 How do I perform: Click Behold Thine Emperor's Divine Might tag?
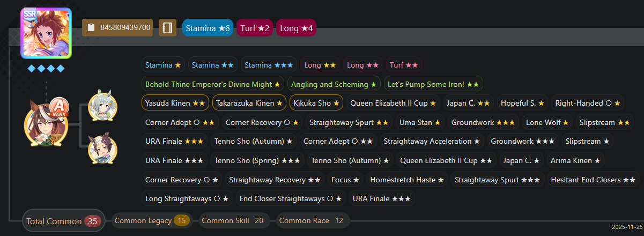point(213,84)
